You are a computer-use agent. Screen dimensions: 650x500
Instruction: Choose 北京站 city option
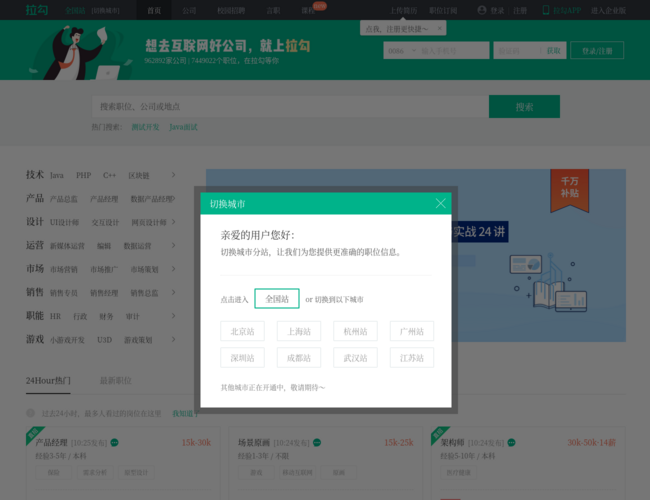(x=243, y=331)
